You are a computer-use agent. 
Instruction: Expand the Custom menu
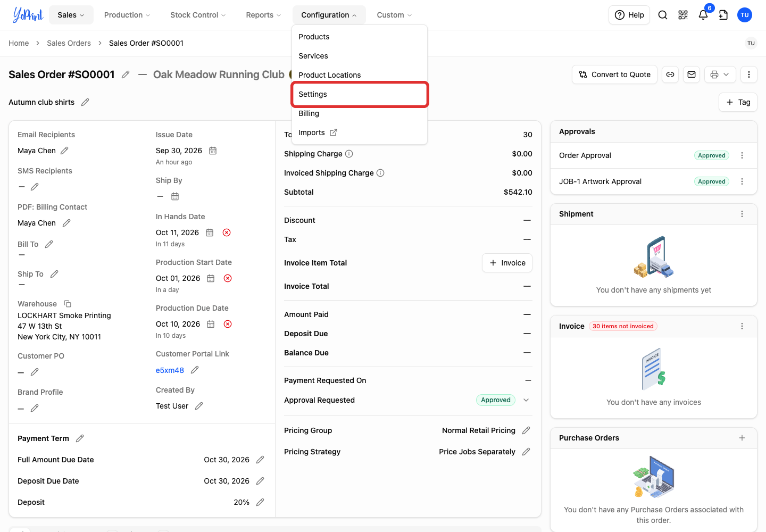(394, 15)
